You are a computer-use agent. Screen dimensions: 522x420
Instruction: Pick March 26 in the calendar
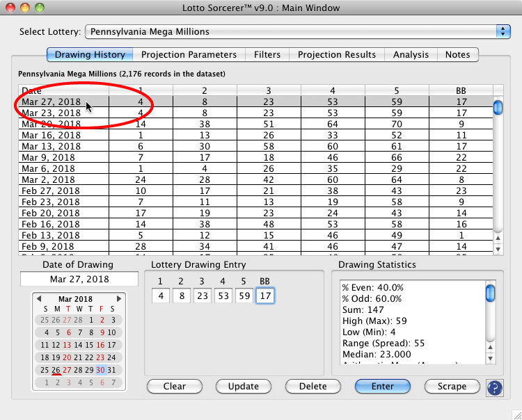pyautogui.click(x=56, y=370)
